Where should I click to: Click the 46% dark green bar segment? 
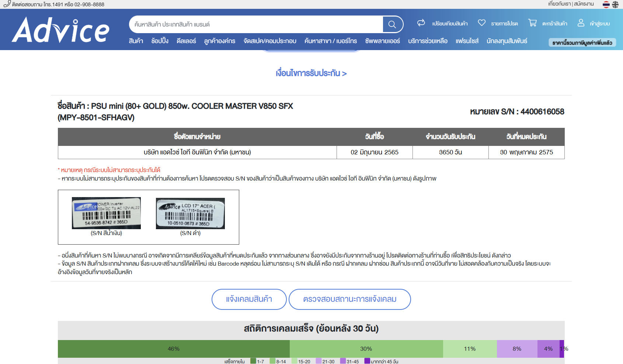point(174,349)
